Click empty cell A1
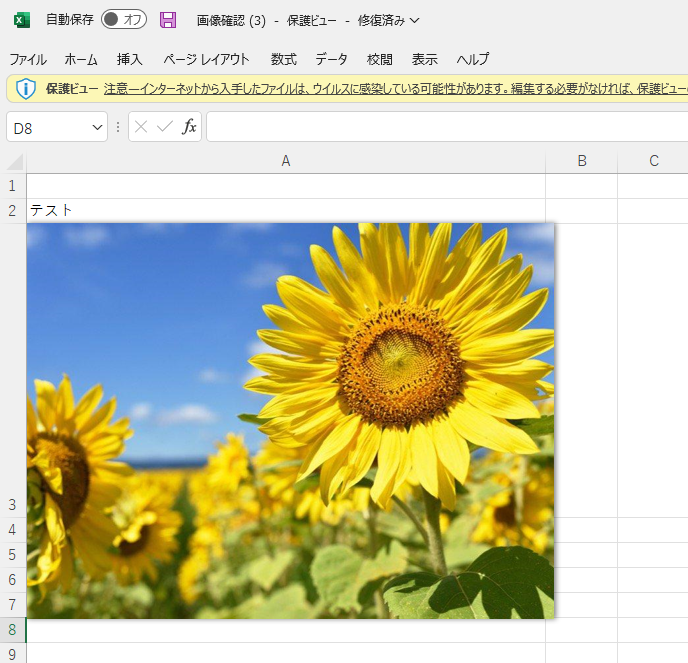Viewport: 688px width, 663px height. [286, 186]
